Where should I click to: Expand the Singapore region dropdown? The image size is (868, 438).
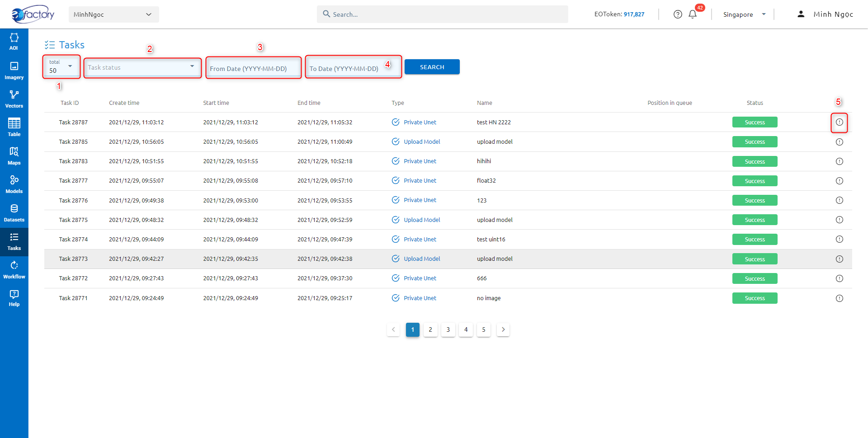[x=744, y=14]
